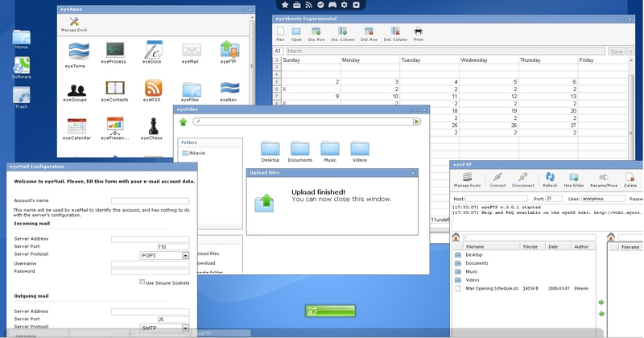Click the Account's name input field
Image resolution: width=644 pixels, height=338 pixels.
(151, 201)
